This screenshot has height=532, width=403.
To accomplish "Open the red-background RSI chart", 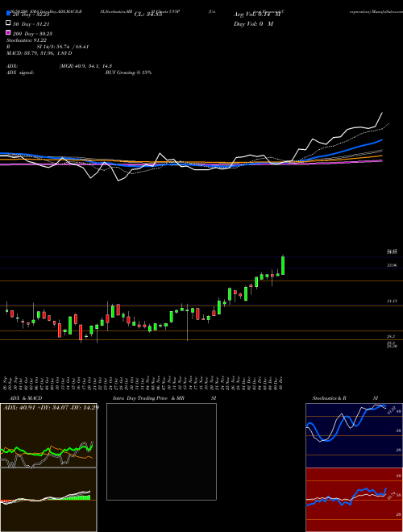I will 354,500.
